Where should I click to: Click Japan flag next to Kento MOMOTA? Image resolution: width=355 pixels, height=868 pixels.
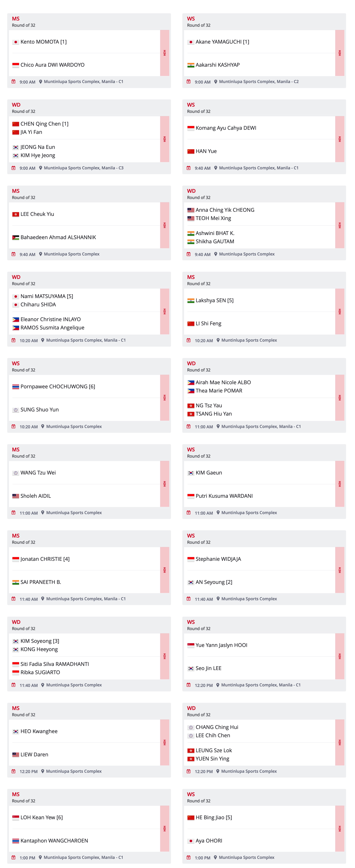(x=15, y=42)
